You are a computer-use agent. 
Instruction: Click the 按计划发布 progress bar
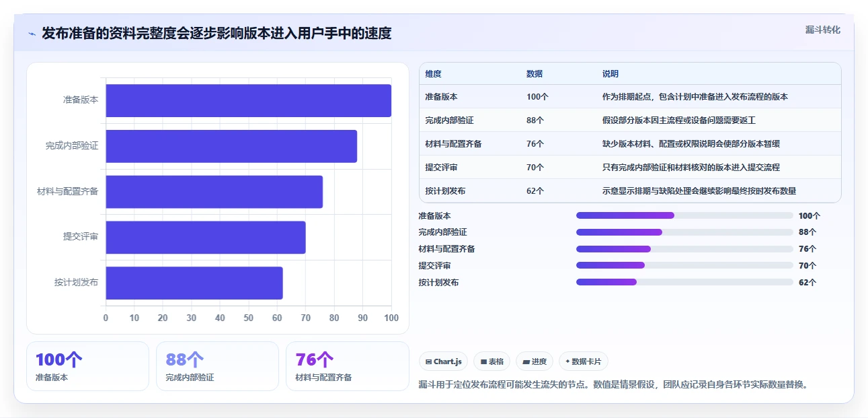pos(684,282)
